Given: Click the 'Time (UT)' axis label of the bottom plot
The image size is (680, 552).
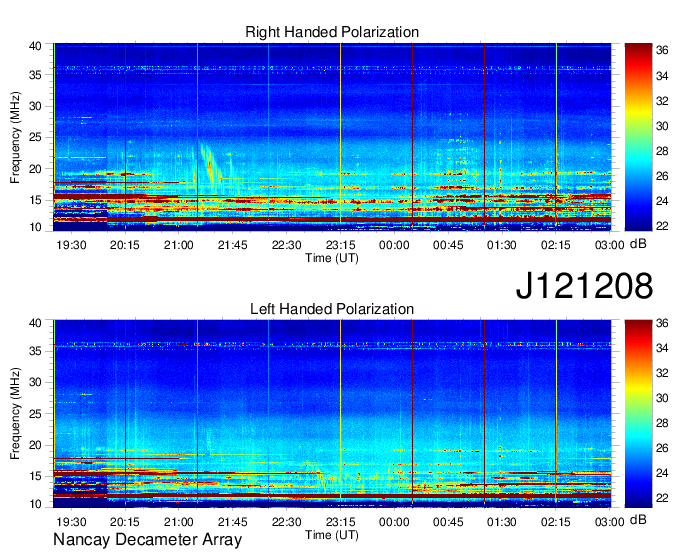Looking at the screenshot, I should pos(332,535).
